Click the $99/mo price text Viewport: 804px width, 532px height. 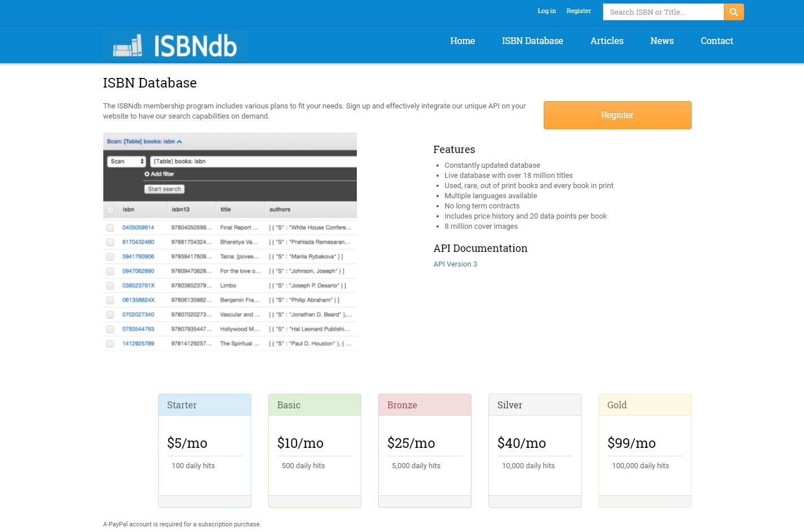point(632,443)
